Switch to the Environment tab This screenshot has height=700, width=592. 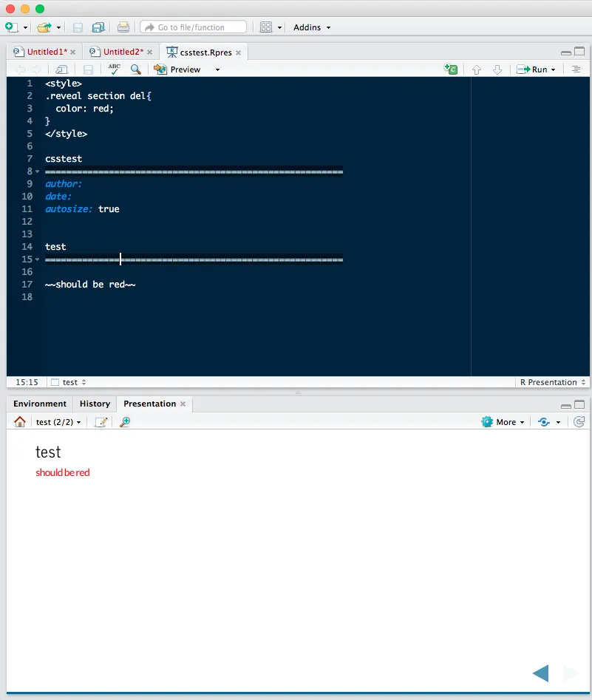click(40, 404)
